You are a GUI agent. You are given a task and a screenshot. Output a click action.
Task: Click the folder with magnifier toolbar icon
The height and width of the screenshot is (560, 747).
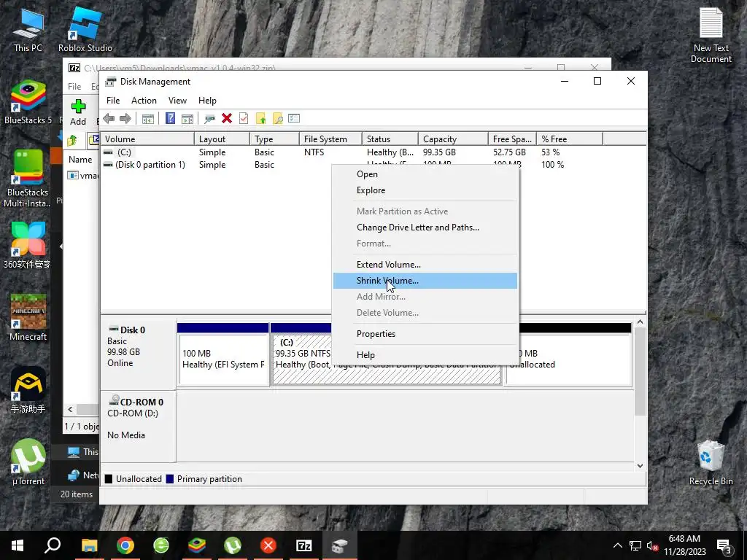click(x=277, y=119)
